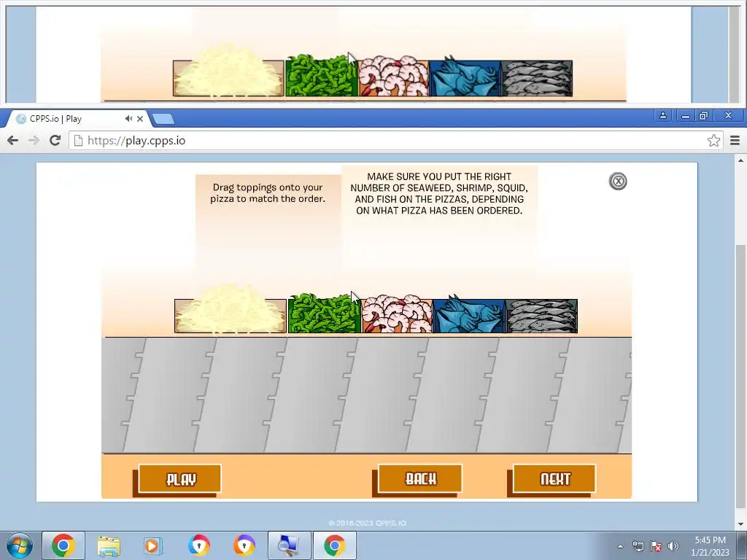
Task: Open File Explorer from taskbar
Action: (x=109, y=545)
